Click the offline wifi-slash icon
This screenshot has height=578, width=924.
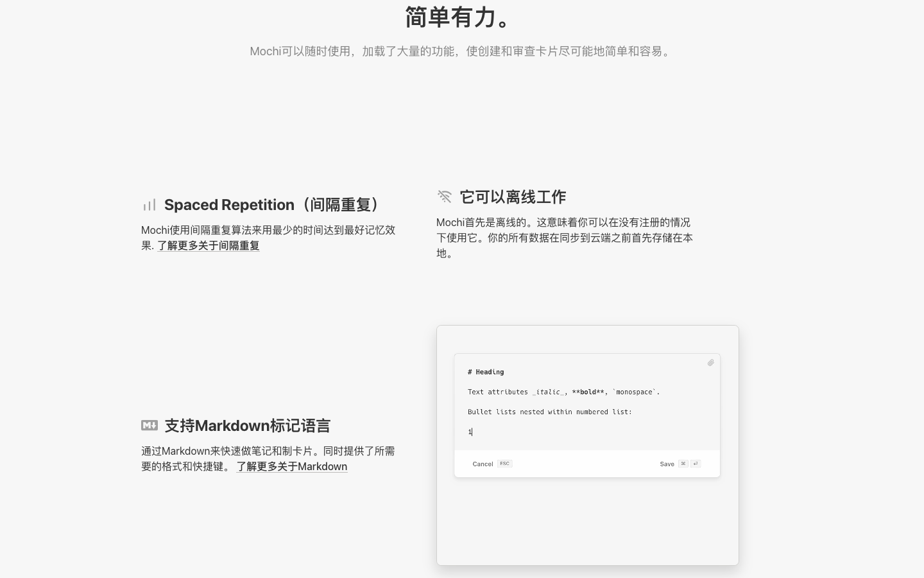(x=445, y=197)
